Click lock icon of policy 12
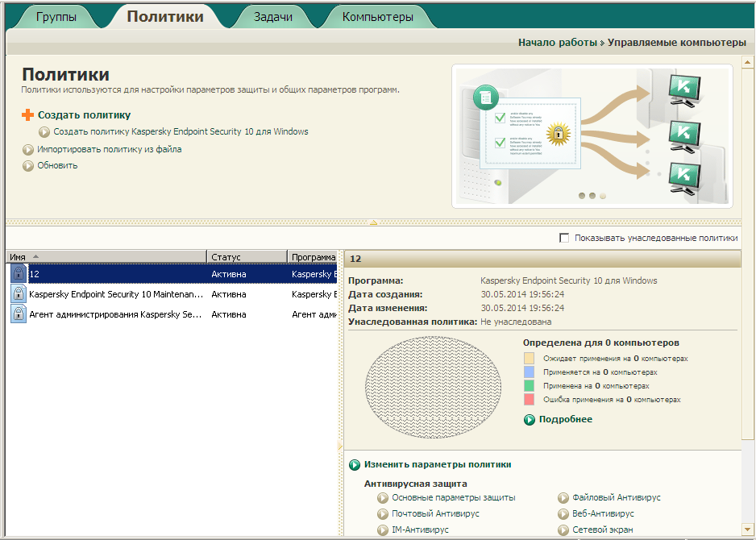Screen dimensions: 756x540 tap(19, 273)
